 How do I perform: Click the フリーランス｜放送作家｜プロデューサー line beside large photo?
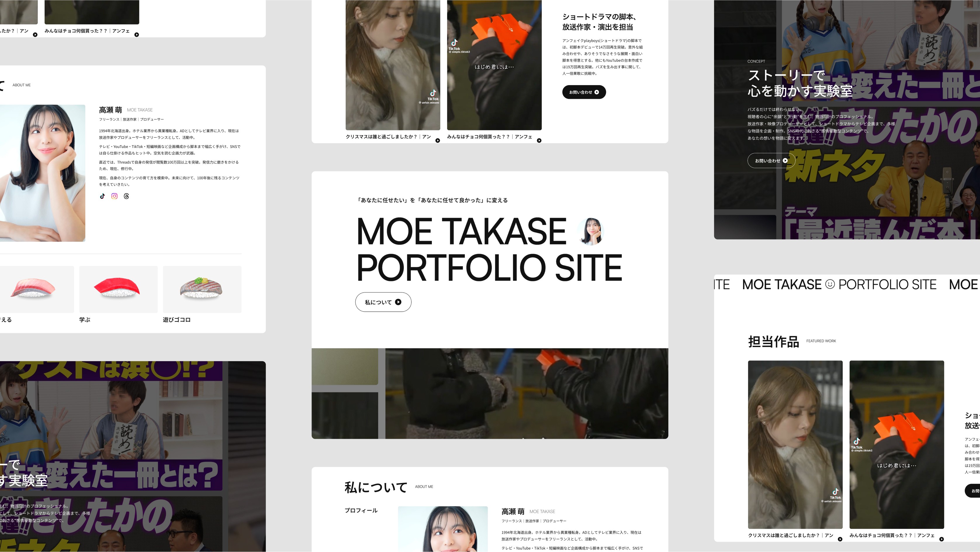131,120
